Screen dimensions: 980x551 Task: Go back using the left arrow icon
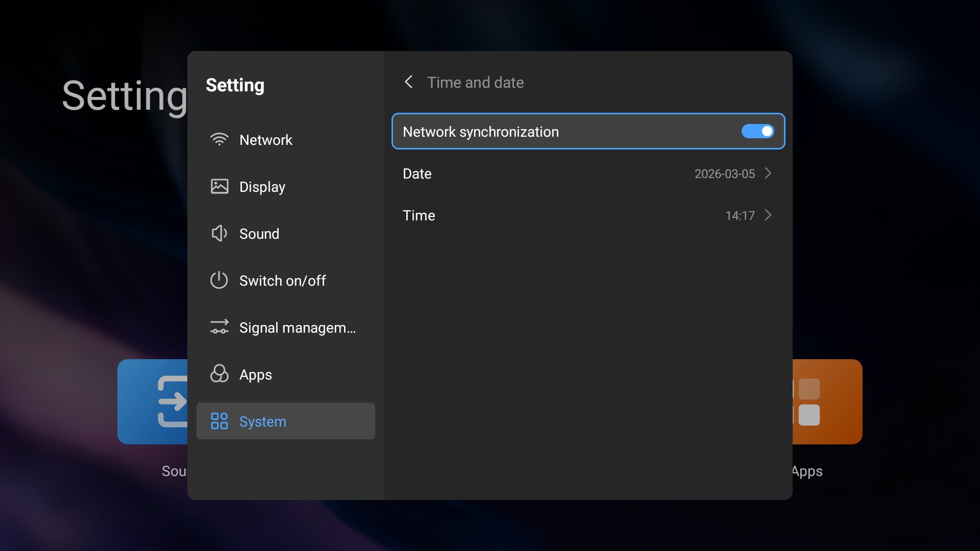(x=408, y=82)
